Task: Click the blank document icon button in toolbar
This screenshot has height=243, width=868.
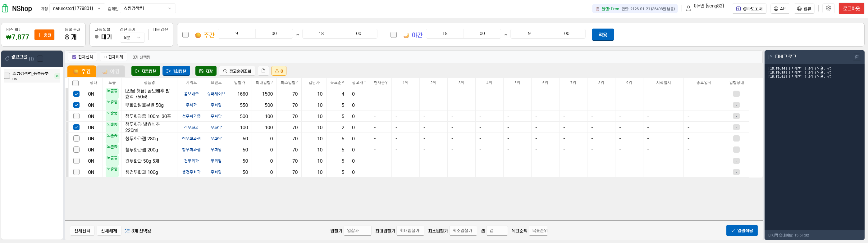Action: point(263,71)
